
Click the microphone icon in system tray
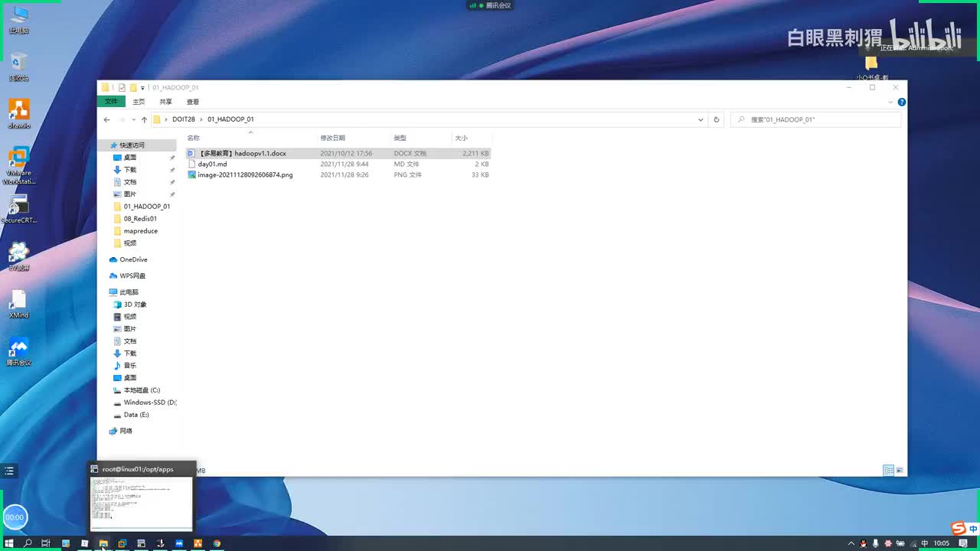[876, 543]
